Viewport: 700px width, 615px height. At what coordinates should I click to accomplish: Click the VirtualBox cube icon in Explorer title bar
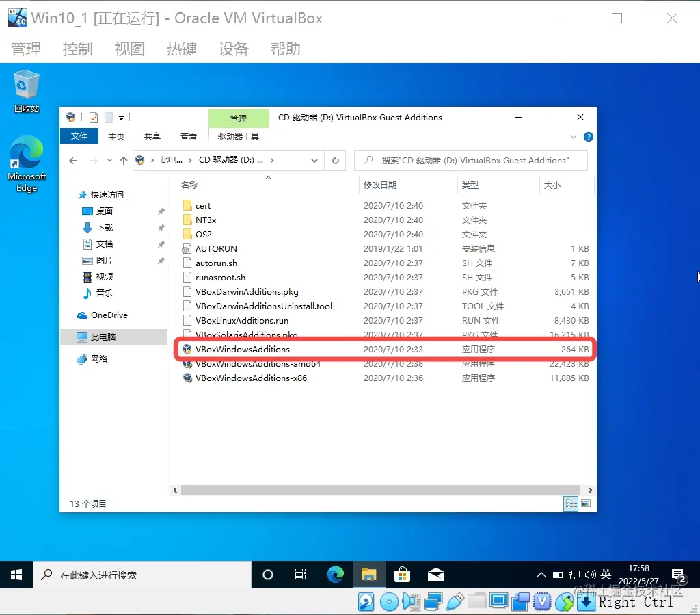(x=70, y=117)
